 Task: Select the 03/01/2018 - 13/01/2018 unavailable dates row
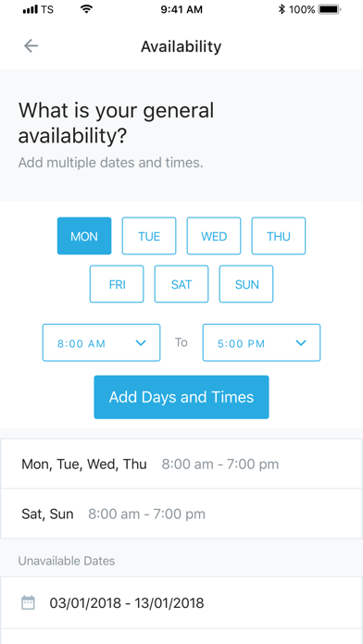181,603
